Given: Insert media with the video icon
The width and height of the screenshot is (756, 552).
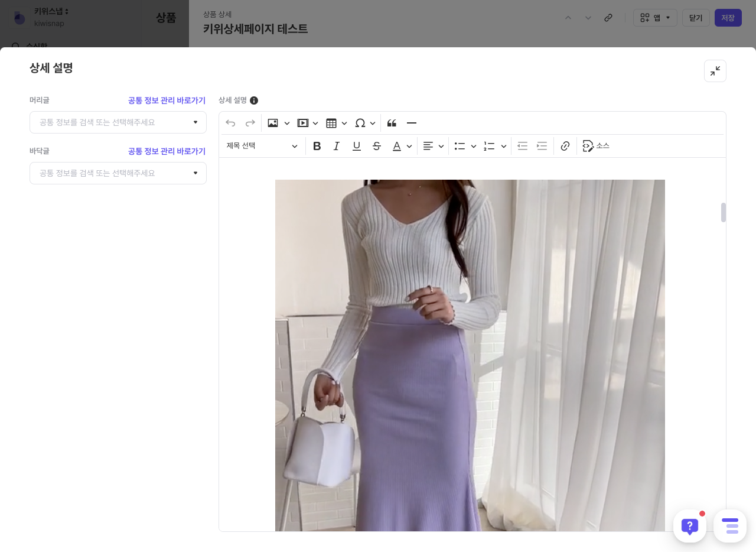Looking at the screenshot, I should tap(303, 123).
